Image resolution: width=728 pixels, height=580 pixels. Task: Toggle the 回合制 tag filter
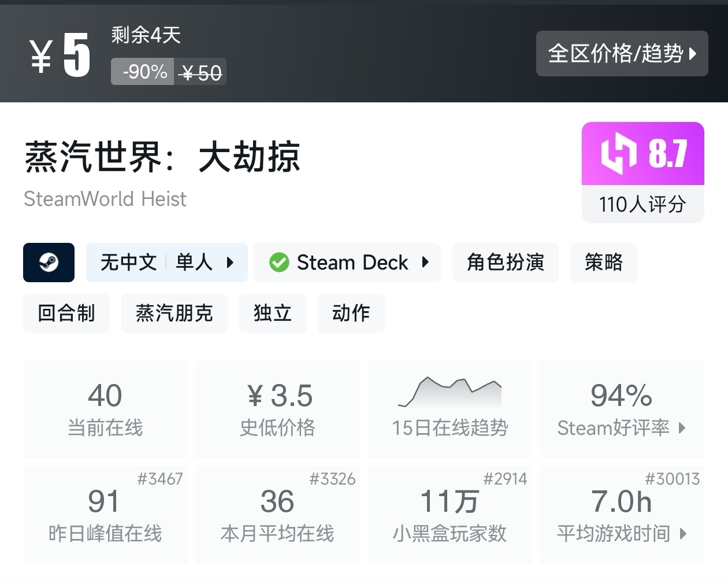[x=66, y=313]
